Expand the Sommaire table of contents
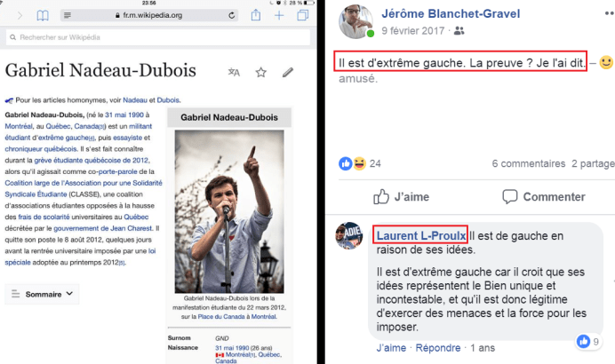This screenshot has height=364, width=615. pyautogui.click(x=42, y=293)
